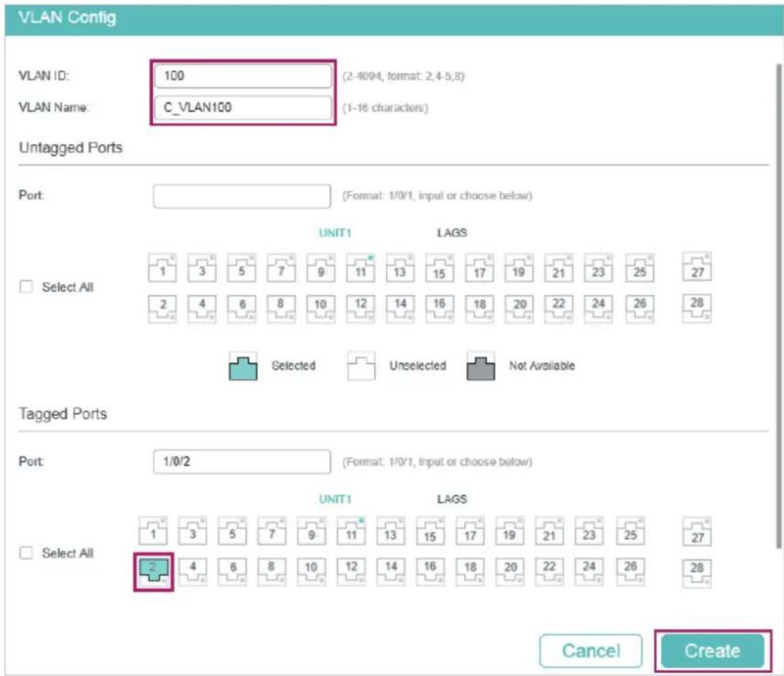Image resolution: width=784 pixels, height=676 pixels.
Task: Select tagged LAG port 27
Action: (x=697, y=532)
